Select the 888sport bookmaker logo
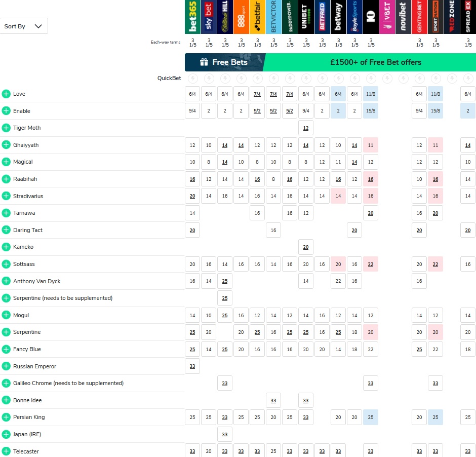This screenshot has height=457, width=476. (x=241, y=17)
